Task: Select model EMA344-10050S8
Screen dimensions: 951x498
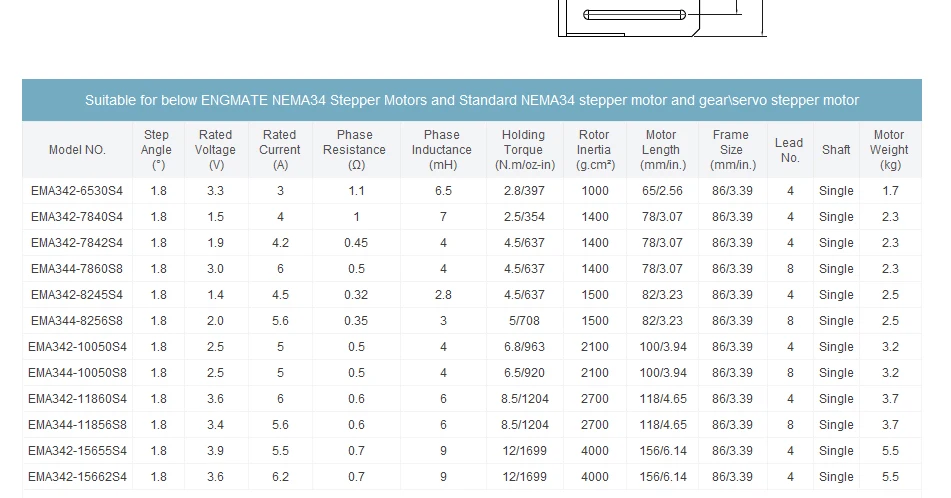Action: coord(77,373)
